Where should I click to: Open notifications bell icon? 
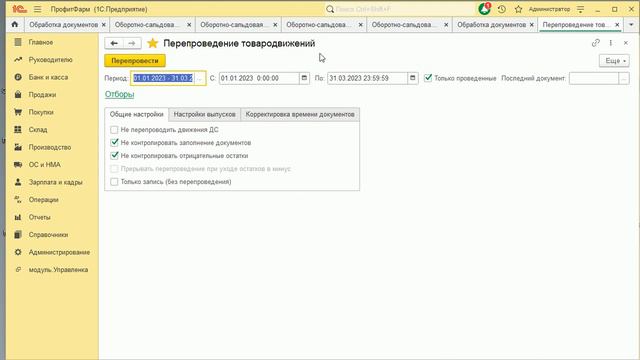coord(484,9)
